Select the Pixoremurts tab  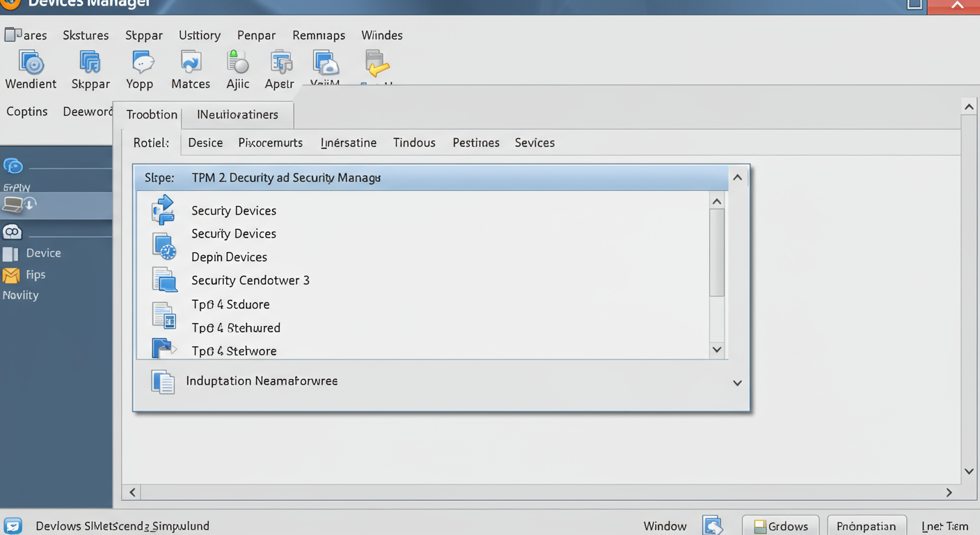pos(270,143)
